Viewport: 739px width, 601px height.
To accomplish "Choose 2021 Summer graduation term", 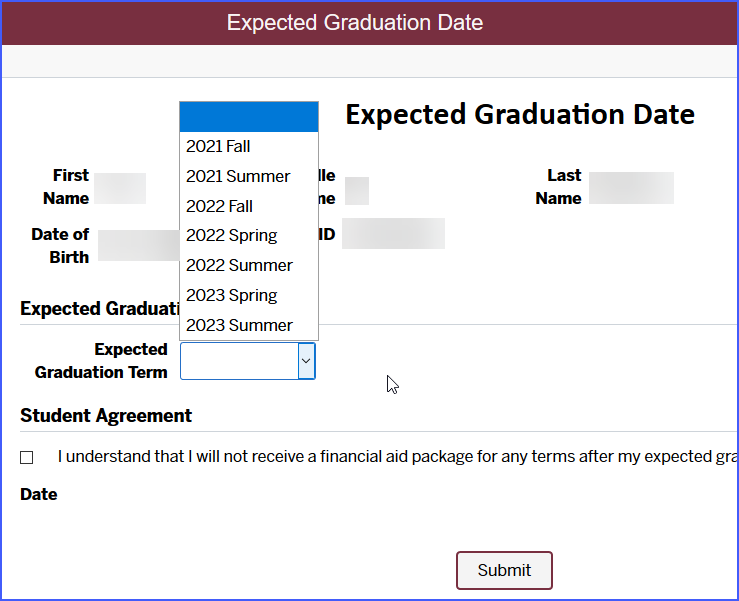I will pyautogui.click(x=249, y=176).
